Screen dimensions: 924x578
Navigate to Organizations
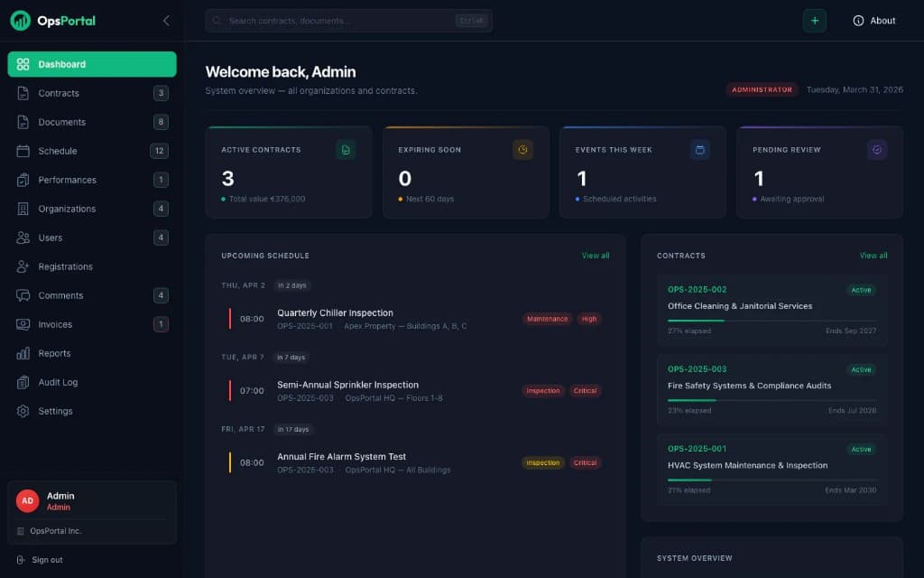92,209
